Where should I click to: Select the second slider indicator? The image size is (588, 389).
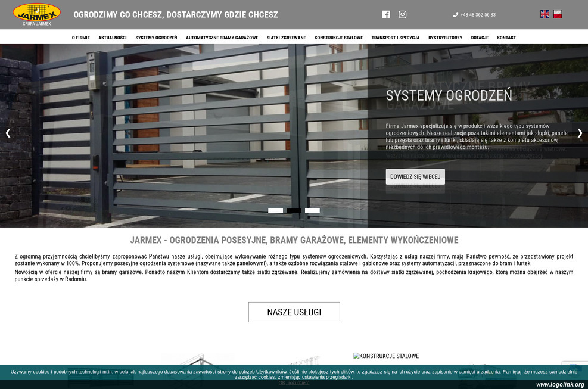pos(294,210)
